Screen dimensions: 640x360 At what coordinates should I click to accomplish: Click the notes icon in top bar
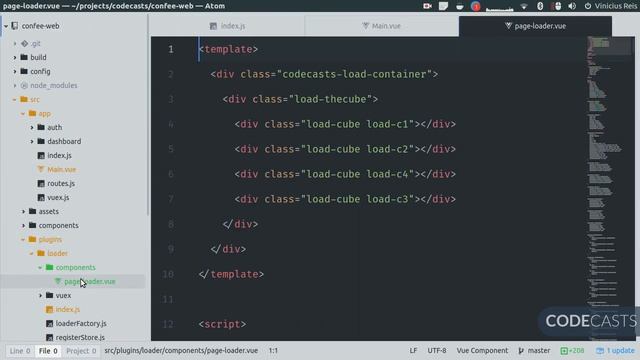tap(443, 6)
